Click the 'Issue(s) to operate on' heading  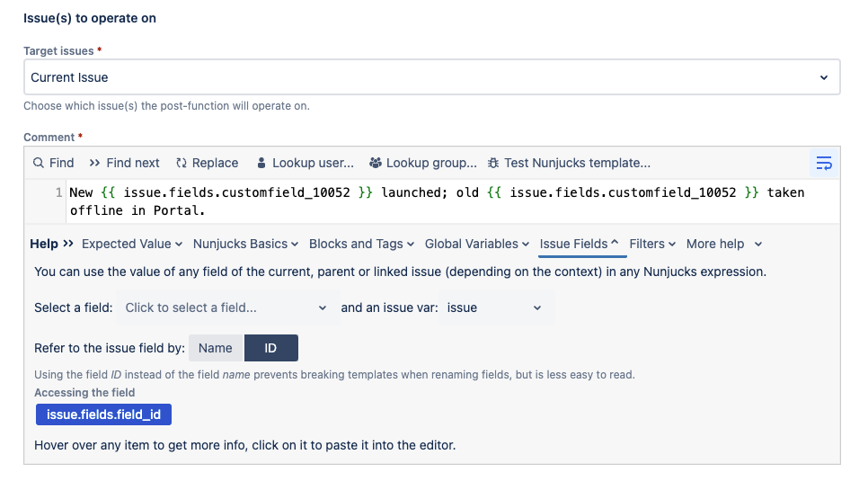[x=90, y=18]
